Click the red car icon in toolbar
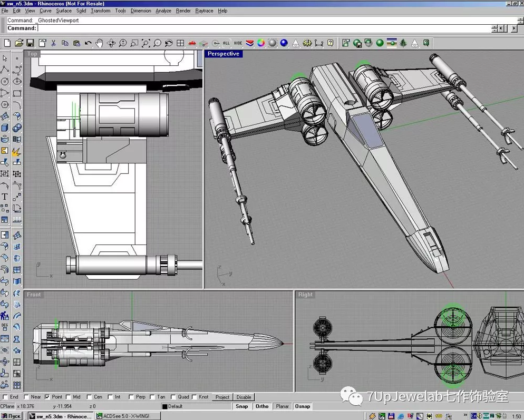Screen dimensions: 524x420 click(192, 43)
